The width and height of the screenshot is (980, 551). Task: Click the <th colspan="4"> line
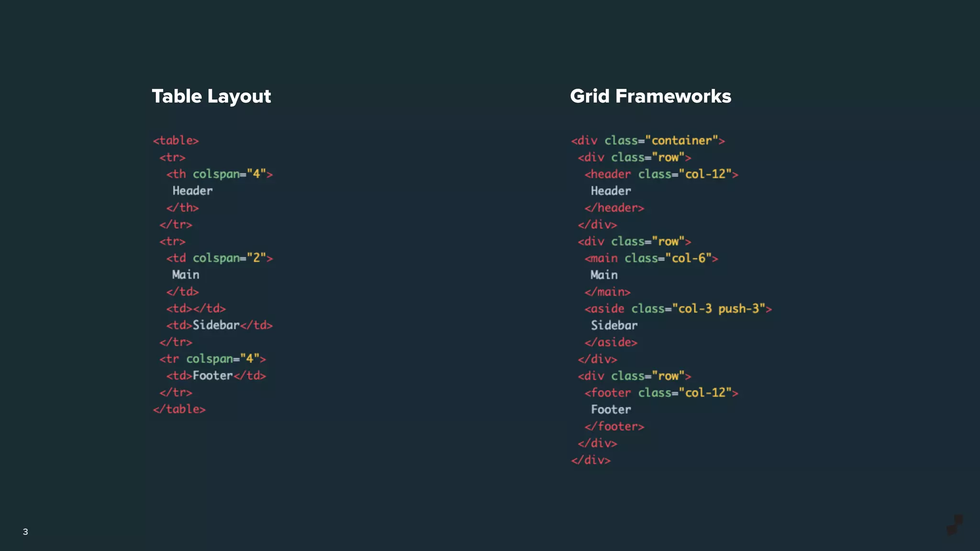tap(220, 174)
